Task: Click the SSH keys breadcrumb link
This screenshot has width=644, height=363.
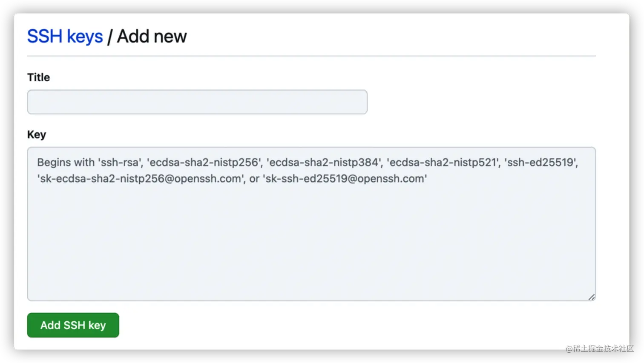Action: 65,36
